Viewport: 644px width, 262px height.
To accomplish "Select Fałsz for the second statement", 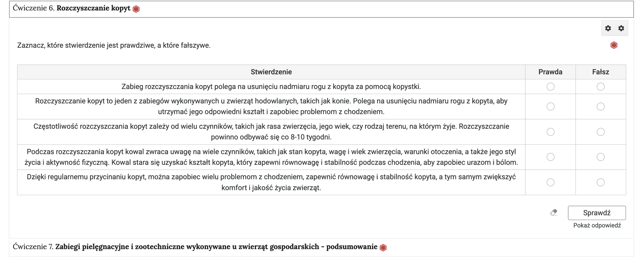I will [x=600, y=106].
